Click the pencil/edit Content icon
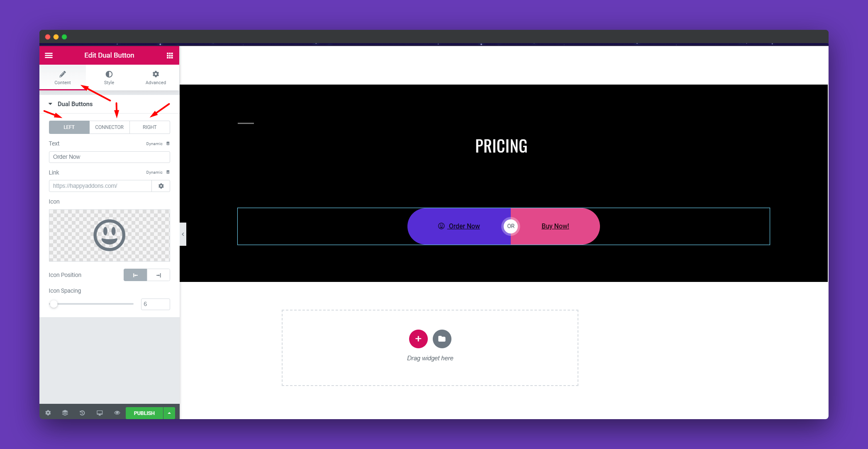Image resolution: width=868 pixels, height=449 pixels. (x=62, y=74)
